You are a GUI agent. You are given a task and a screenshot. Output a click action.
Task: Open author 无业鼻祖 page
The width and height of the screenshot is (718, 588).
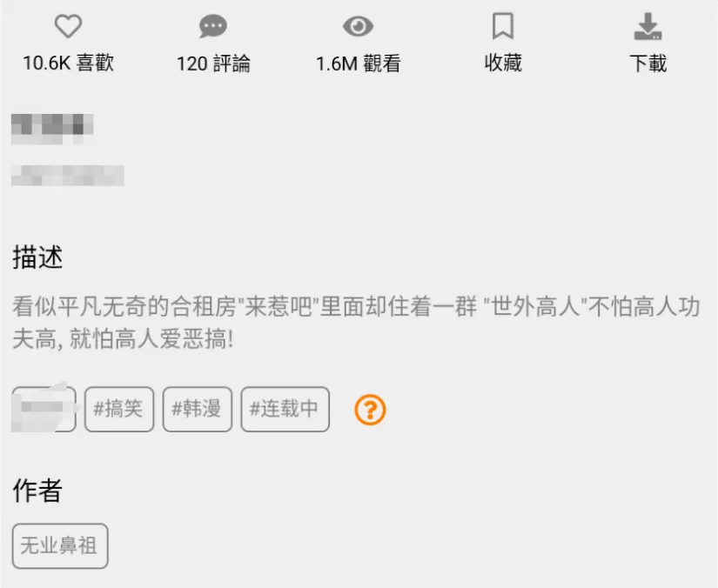[60, 546]
